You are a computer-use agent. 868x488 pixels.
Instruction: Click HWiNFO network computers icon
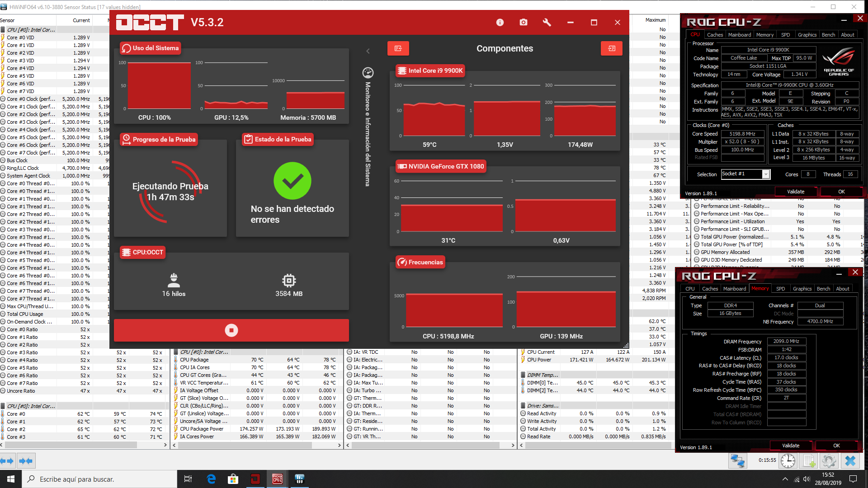[x=737, y=461]
